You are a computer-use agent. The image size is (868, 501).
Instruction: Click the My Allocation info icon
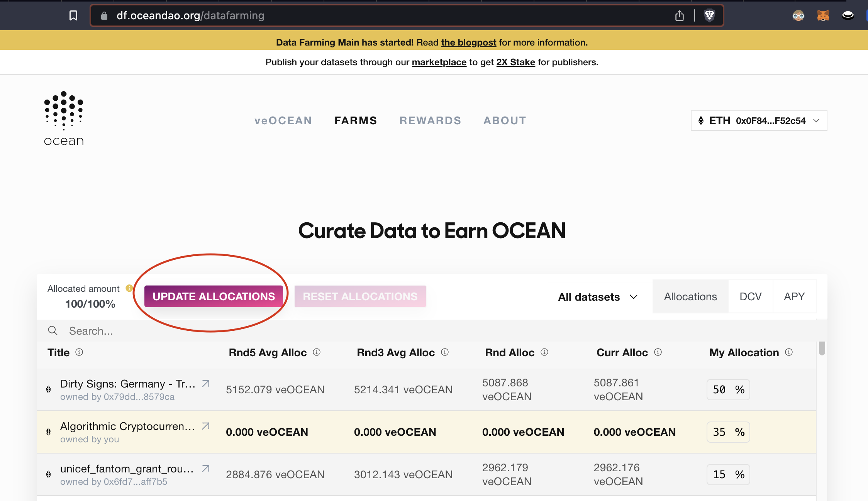click(789, 352)
